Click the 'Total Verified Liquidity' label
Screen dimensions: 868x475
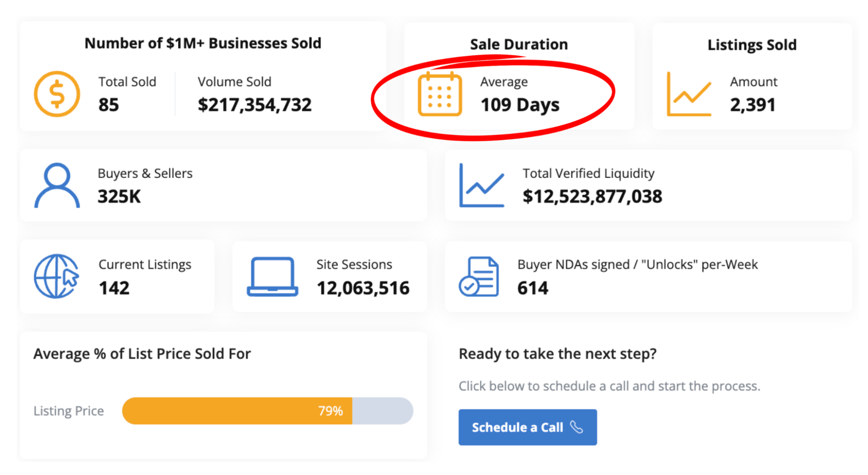click(588, 173)
